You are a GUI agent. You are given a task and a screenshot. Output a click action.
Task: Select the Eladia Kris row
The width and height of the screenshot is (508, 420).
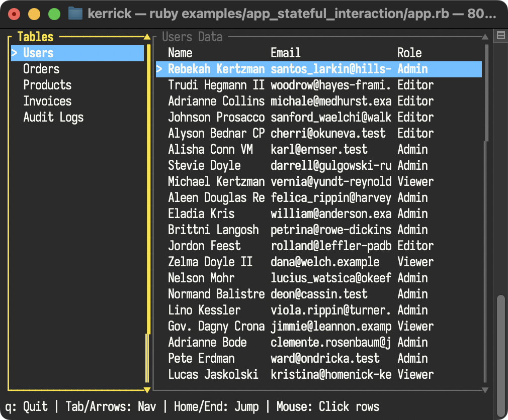click(x=319, y=214)
